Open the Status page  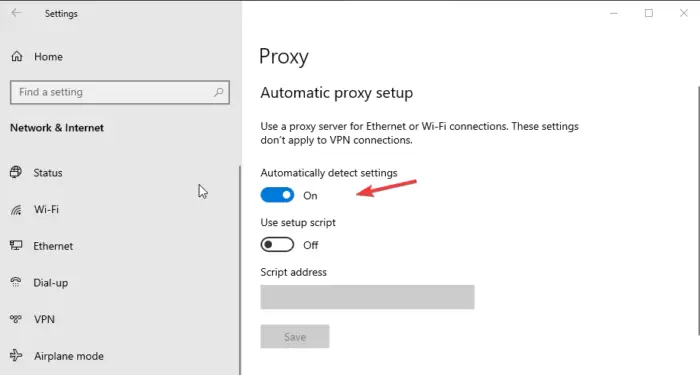(x=48, y=173)
